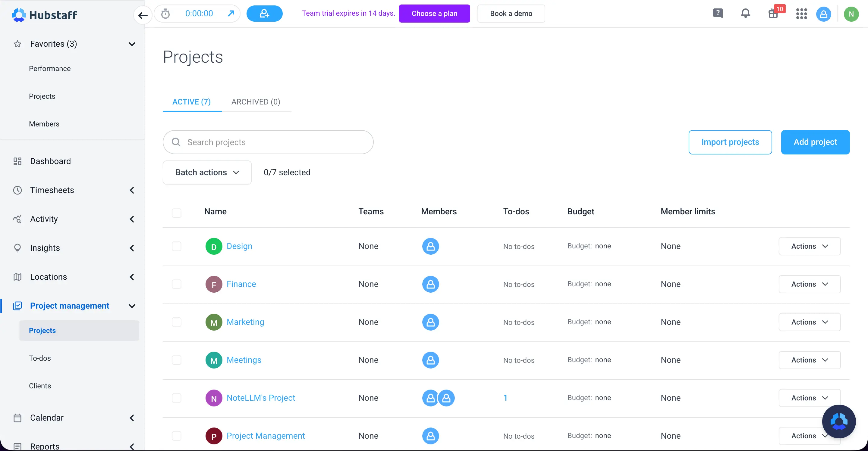Open Project Management project link
This screenshot has height=451, width=868.
click(266, 436)
